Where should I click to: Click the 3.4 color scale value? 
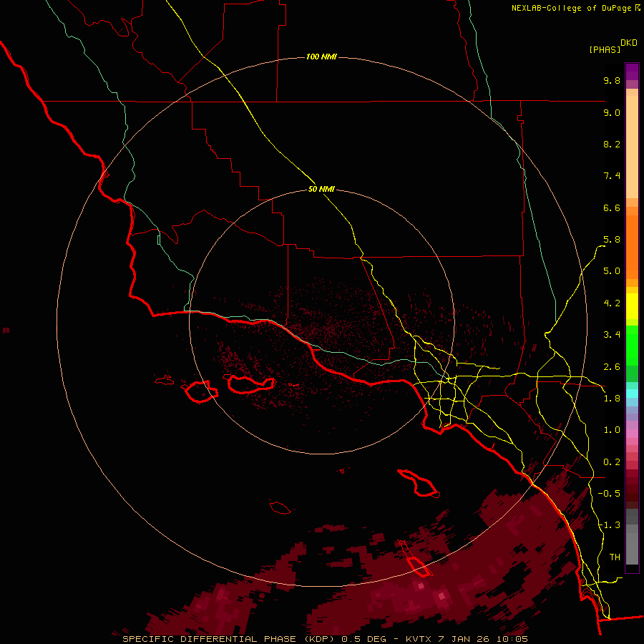[612, 335]
